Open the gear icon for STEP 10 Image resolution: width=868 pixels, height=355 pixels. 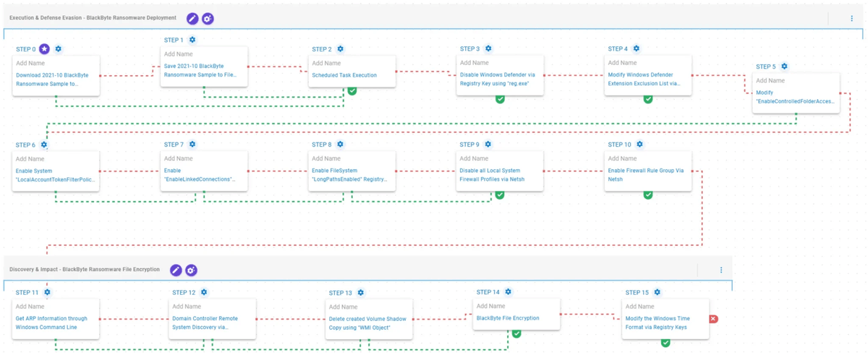pyautogui.click(x=639, y=144)
